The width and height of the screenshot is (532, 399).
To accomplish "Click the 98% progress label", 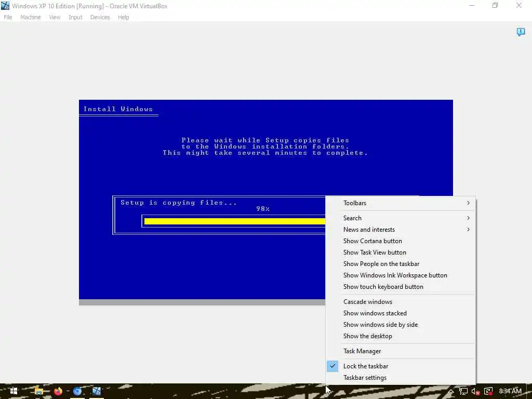I will (x=263, y=209).
